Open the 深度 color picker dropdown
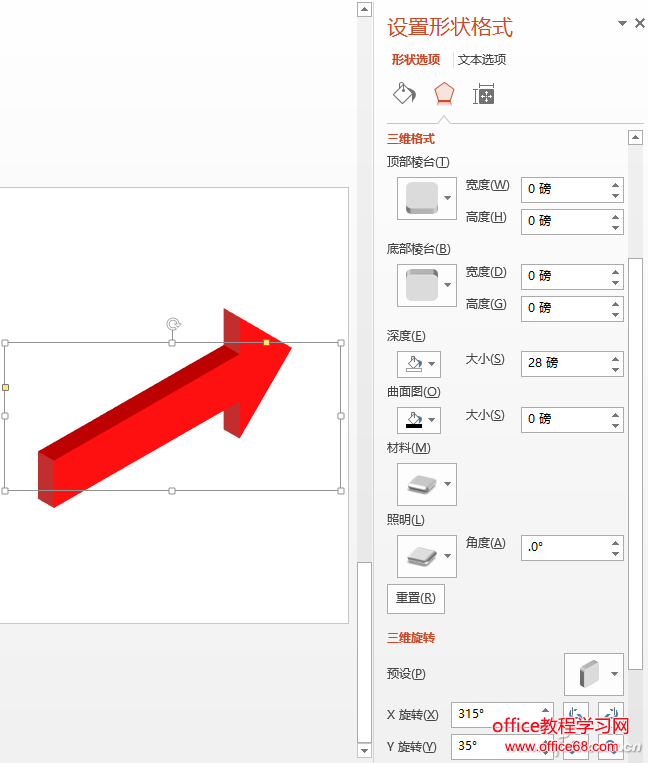648x763 pixels. pyautogui.click(x=419, y=364)
